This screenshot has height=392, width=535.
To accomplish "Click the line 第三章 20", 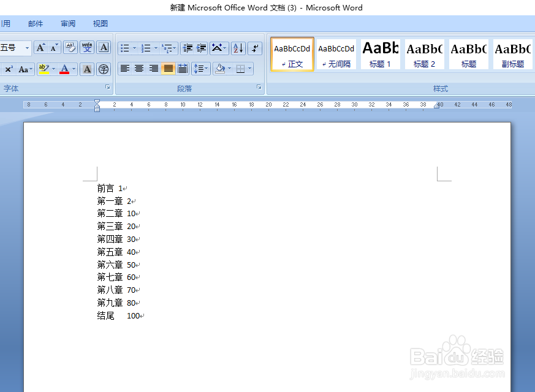I will tap(118, 227).
